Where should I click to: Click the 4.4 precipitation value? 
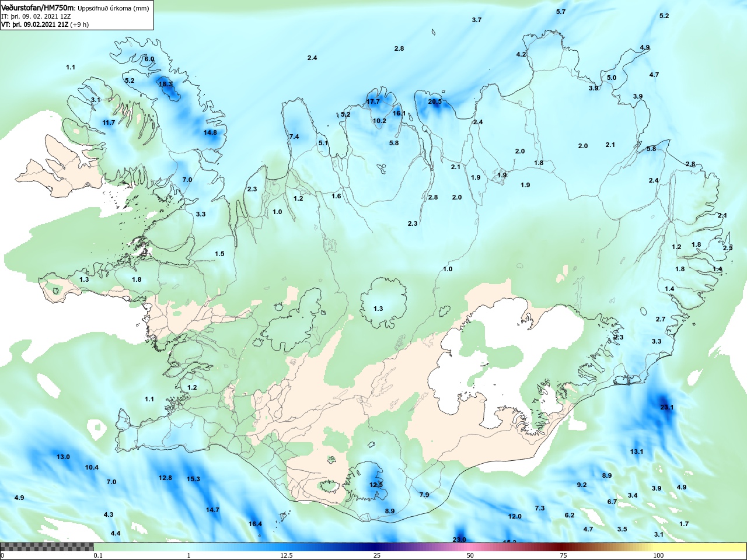[x=116, y=533]
